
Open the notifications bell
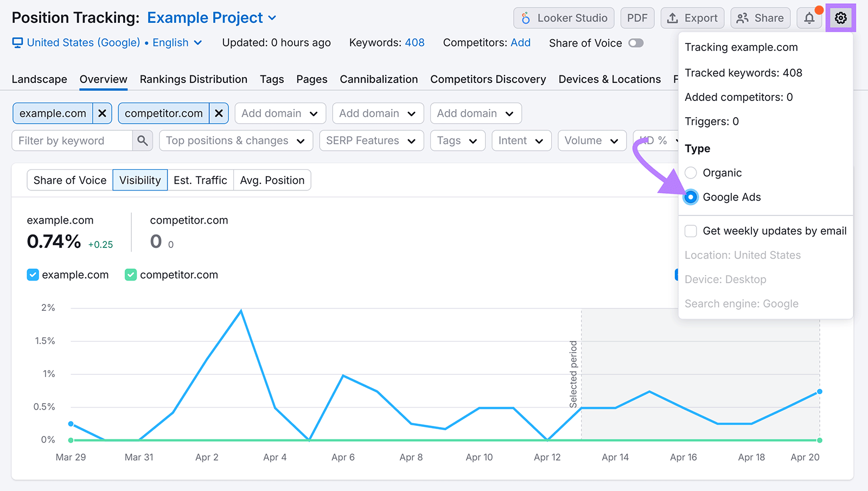click(809, 18)
